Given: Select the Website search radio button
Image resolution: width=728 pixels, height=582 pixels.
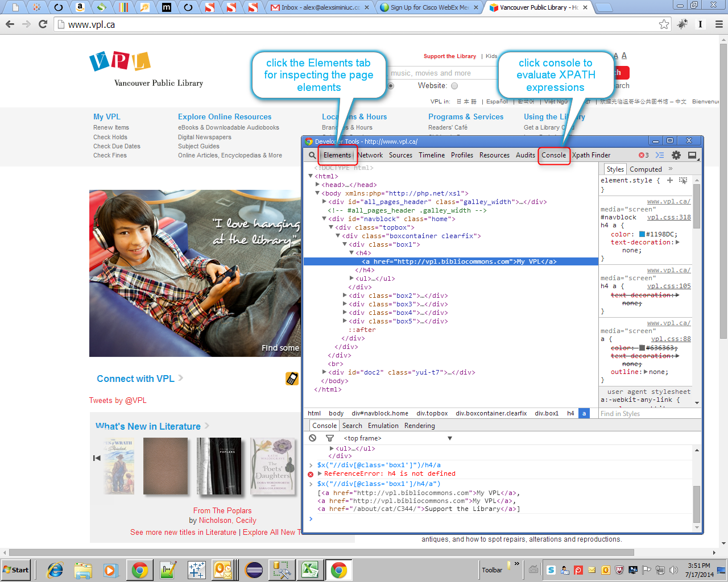Looking at the screenshot, I should [454, 86].
